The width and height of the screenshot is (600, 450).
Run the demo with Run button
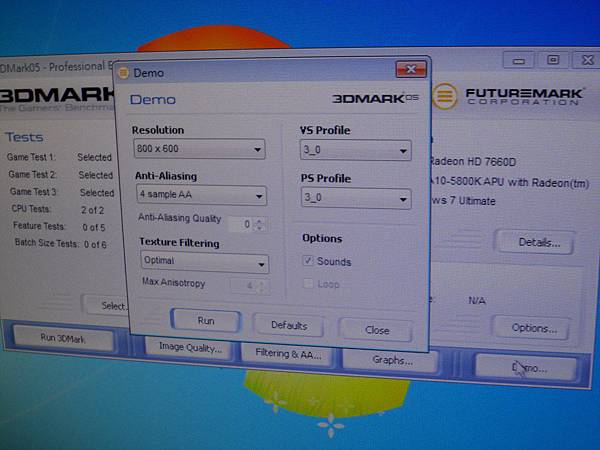(x=206, y=320)
